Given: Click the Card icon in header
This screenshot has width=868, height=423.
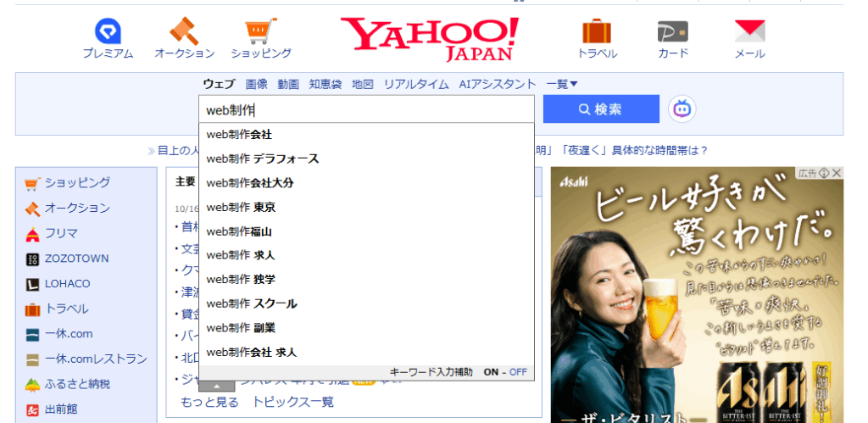Looking at the screenshot, I should 673,32.
